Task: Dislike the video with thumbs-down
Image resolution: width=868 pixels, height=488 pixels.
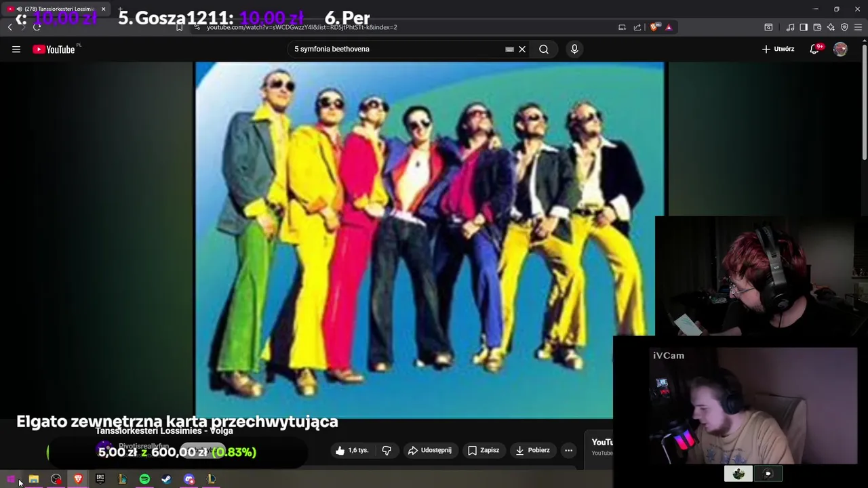Action: point(387,450)
